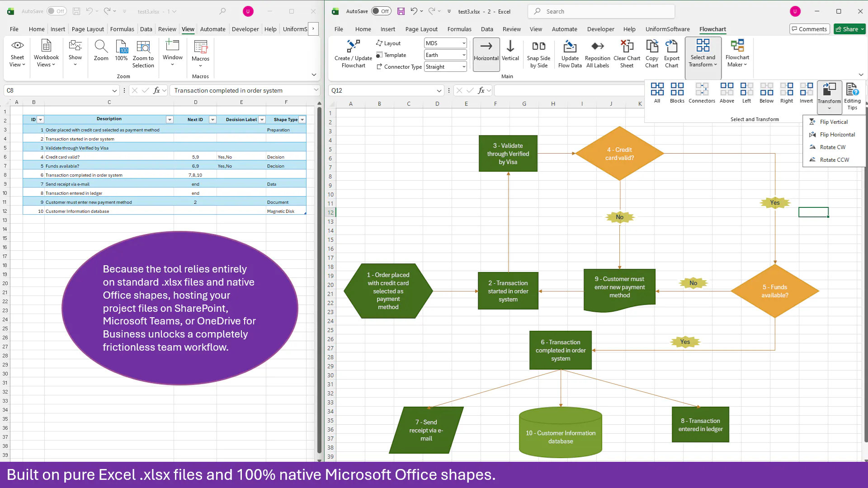The width and height of the screenshot is (868, 488).
Task: Open Editing Tips icon
Action: tap(852, 96)
